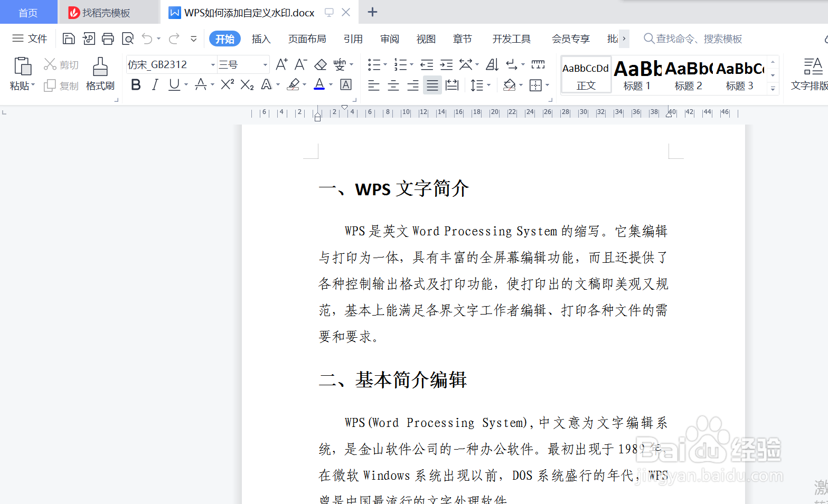Align text right
Screen dimensions: 828x504
(413, 84)
